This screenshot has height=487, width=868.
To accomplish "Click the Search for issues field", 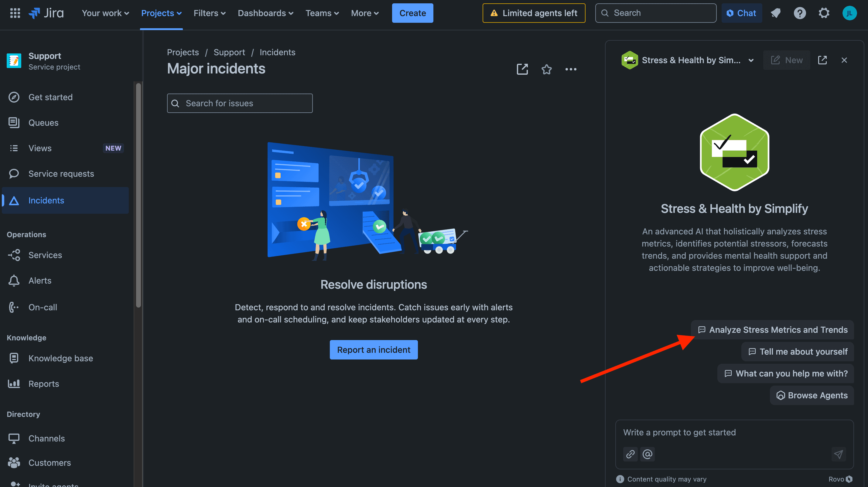I will (x=240, y=104).
